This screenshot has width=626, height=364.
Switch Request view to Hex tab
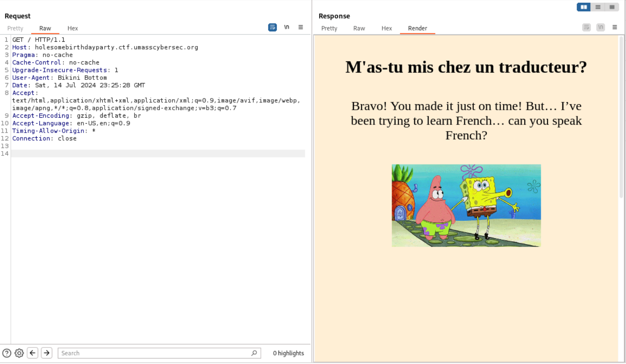point(73,28)
